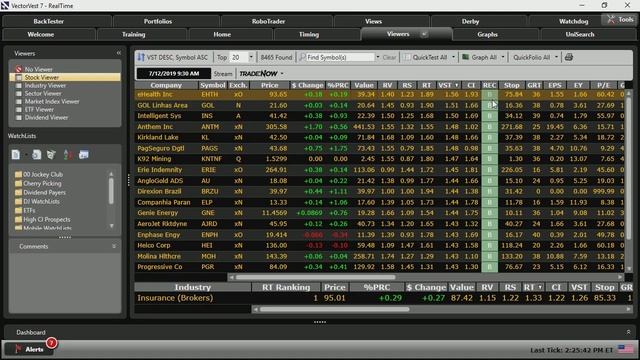Select No Viewer option
Viewport: 640px width, 360px height.
[34, 69]
